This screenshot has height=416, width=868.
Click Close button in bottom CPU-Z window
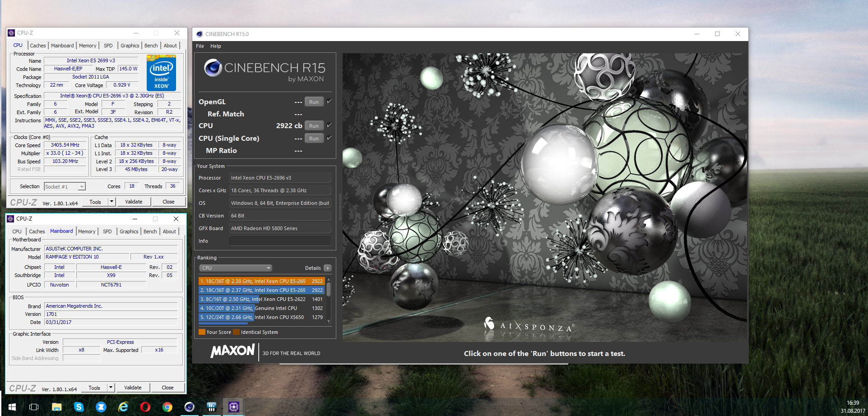click(167, 388)
